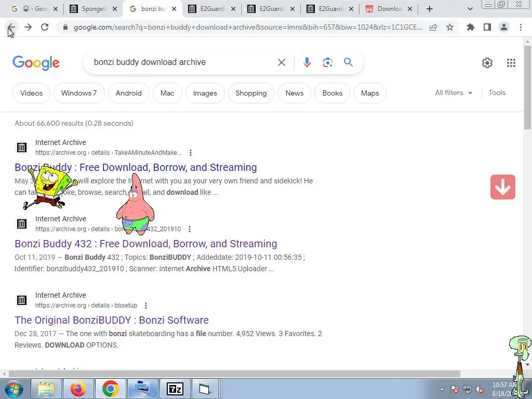Image resolution: width=532 pixels, height=399 pixels.
Task: Open Google quick settings gear
Action: (487, 63)
